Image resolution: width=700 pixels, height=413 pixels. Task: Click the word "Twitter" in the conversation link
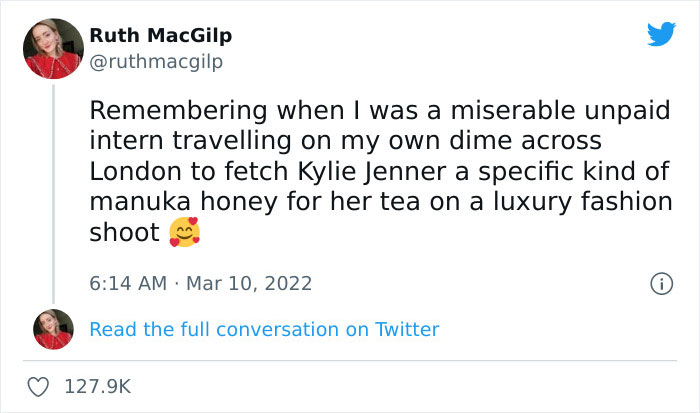pyautogui.click(x=404, y=329)
